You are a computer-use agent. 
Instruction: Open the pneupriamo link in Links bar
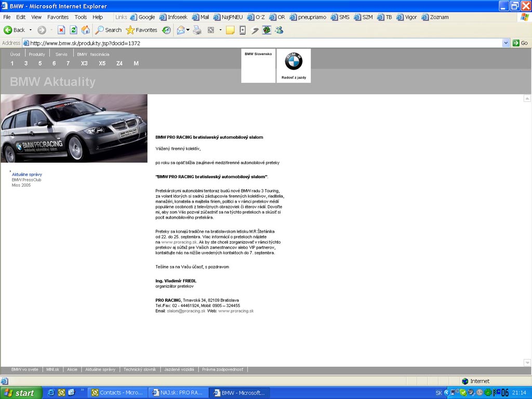pos(308,17)
